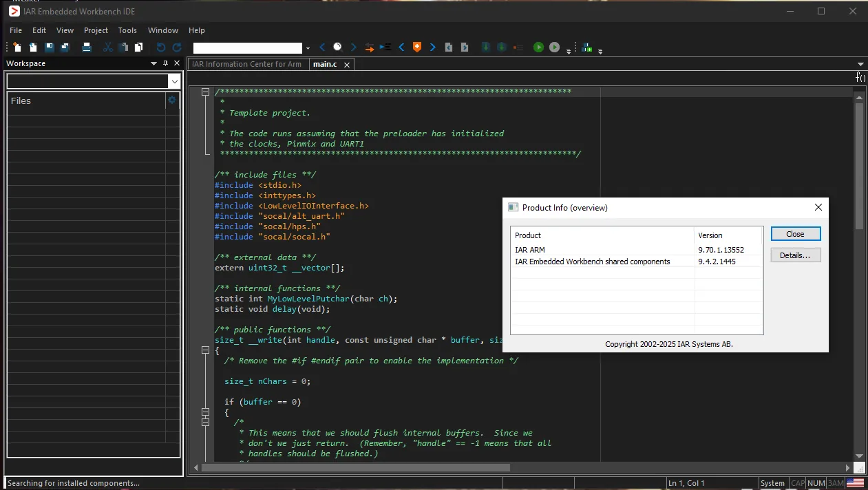Click the Navigate Backward icon
Image resolution: width=868 pixels, height=490 pixels.
pos(449,47)
